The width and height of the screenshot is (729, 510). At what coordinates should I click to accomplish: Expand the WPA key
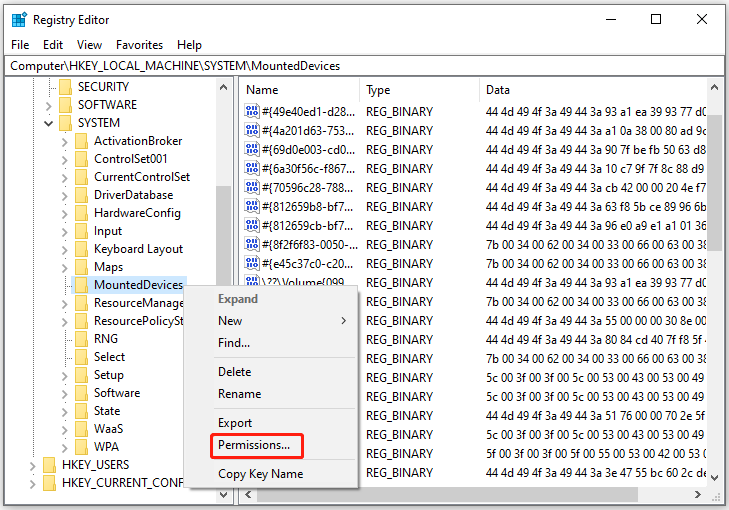(65, 448)
